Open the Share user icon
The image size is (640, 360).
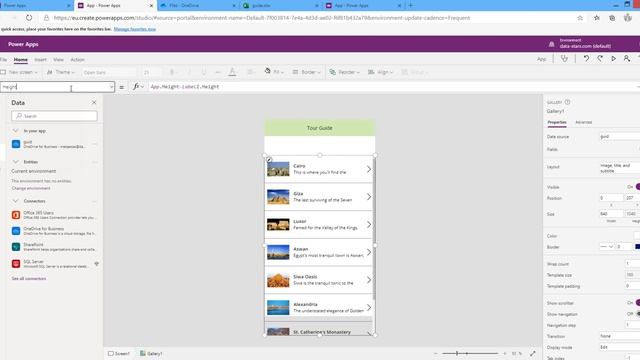coord(627,59)
